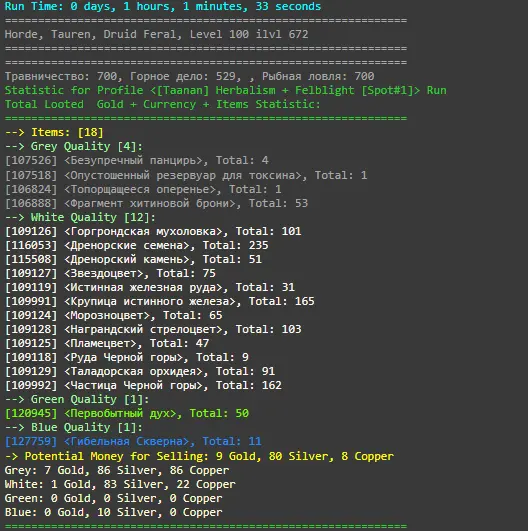Click the Истинная железная руда row
The height and width of the screenshot is (531, 528).
pyautogui.click(x=150, y=288)
